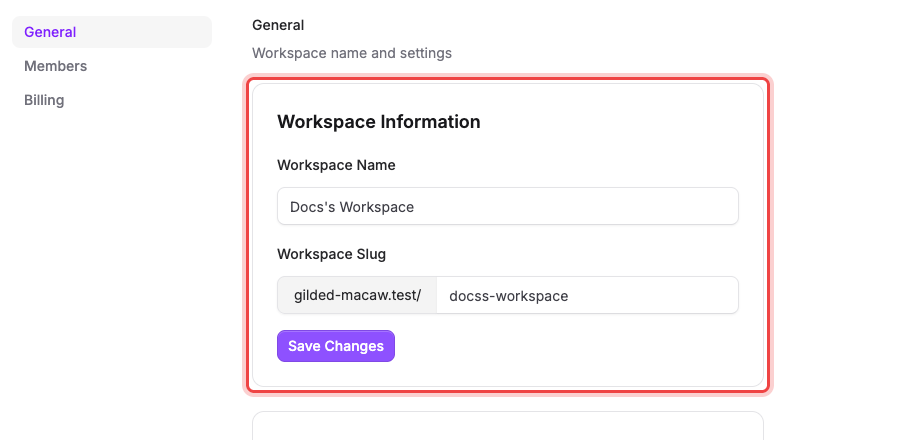Open the Billing section
Screen dimensions: 900x440
click(x=44, y=100)
